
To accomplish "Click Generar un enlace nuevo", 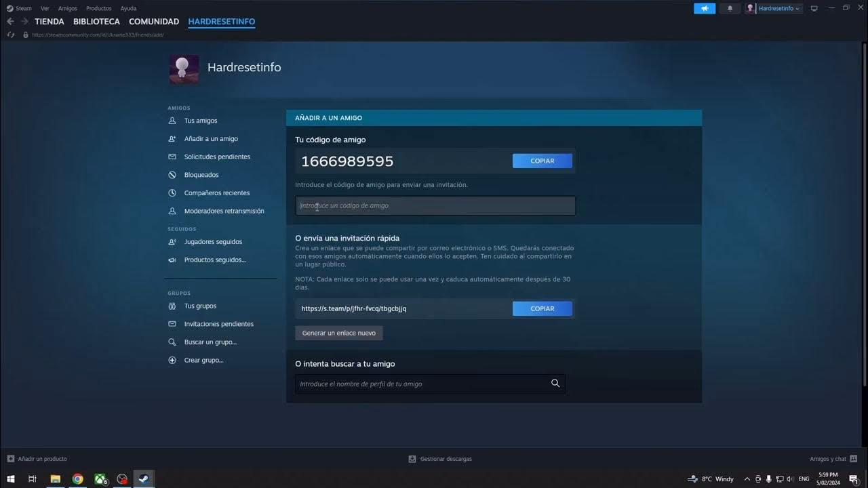I will pyautogui.click(x=339, y=333).
